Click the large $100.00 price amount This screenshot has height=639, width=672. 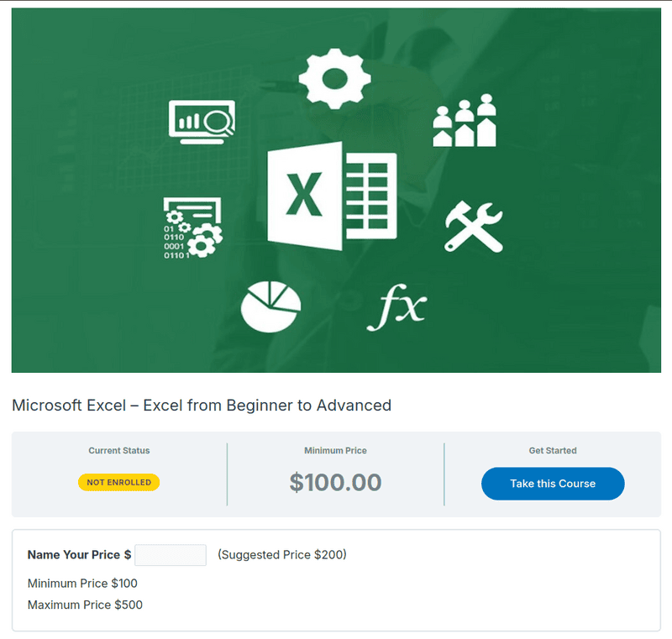click(x=335, y=483)
